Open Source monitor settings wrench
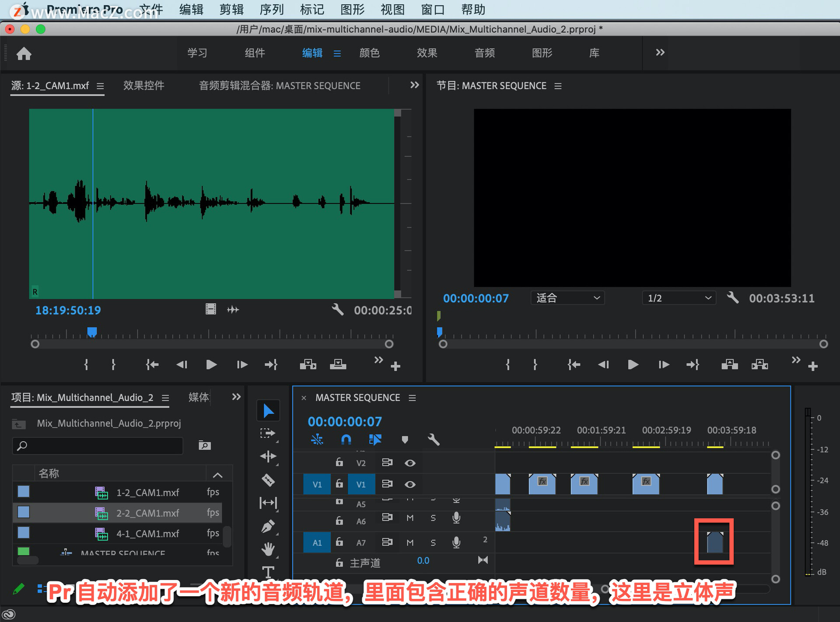840x622 pixels. [x=337, y=310]
